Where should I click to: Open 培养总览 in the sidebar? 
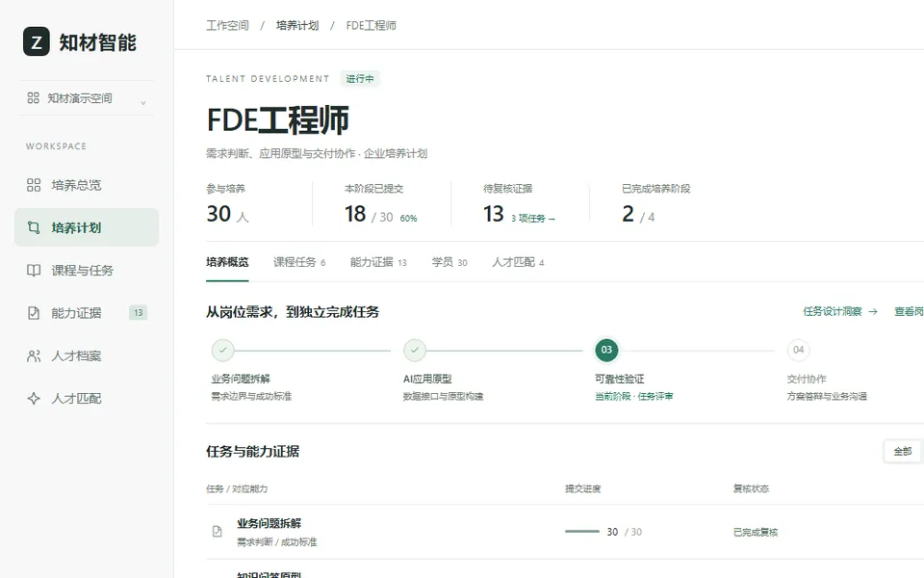point(87,185)
